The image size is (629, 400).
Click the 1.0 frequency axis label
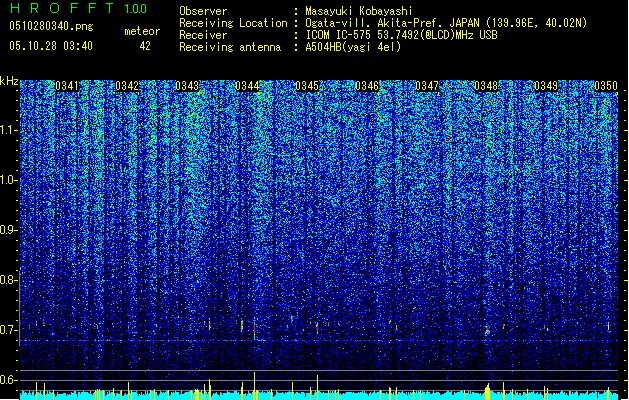[9, 180]
